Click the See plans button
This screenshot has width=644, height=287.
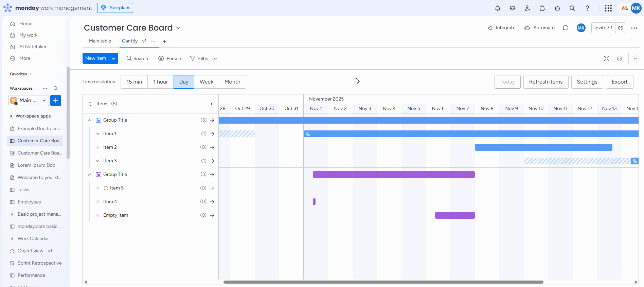click(x=115, y=8)
